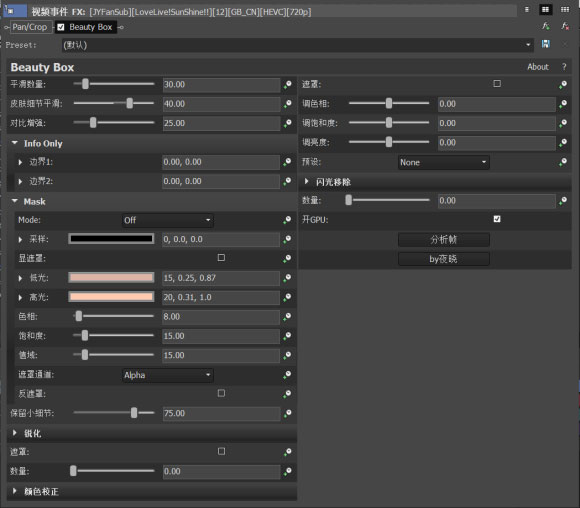The image size is (580, 508).
Task: Open the Mask Mode dropdown showing Off
Action: [168, 220]
